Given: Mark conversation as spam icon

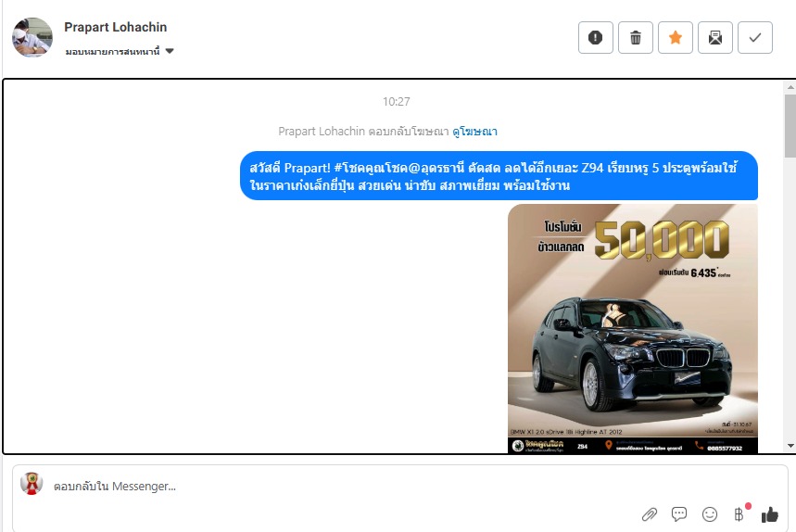Looking at the screenshot, I should [596, 38].
